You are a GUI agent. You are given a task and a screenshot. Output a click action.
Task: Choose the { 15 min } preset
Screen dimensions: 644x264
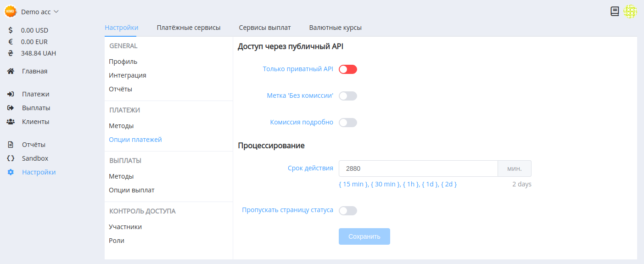(354, 184)
